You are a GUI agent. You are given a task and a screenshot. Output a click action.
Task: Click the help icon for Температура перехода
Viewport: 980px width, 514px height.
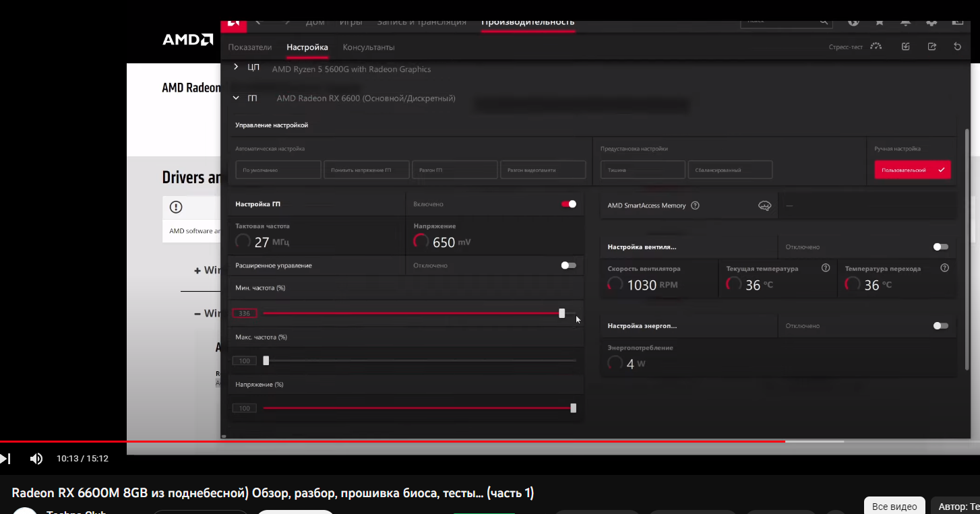click(x=944, y=268)
